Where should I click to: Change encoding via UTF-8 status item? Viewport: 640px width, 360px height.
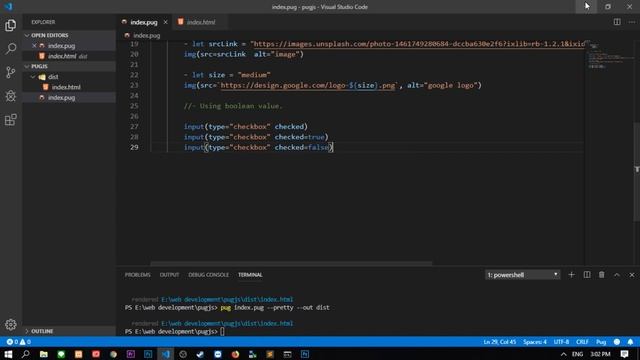click(561, 342)
